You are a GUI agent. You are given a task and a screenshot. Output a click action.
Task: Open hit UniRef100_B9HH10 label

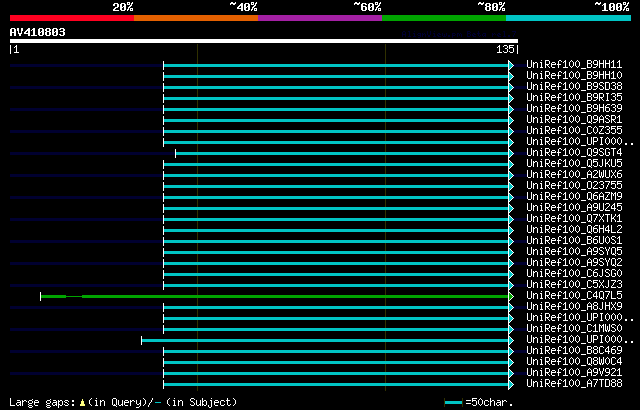(574, 75)
